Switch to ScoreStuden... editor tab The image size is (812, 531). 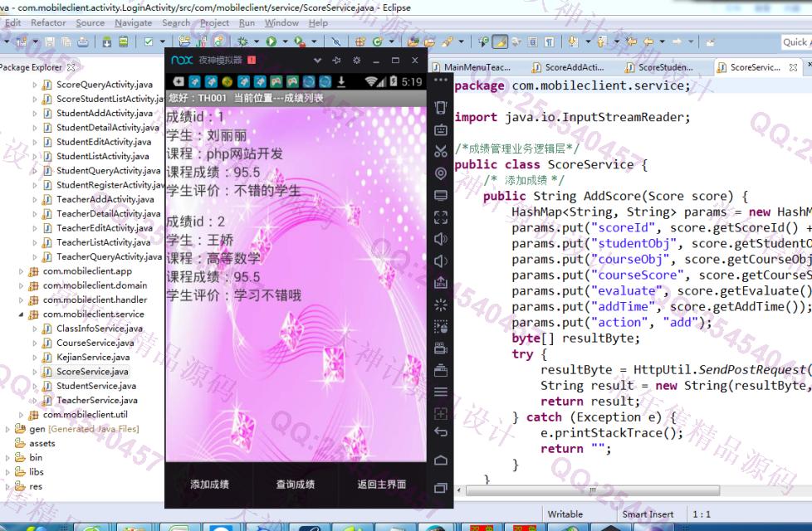659,67
